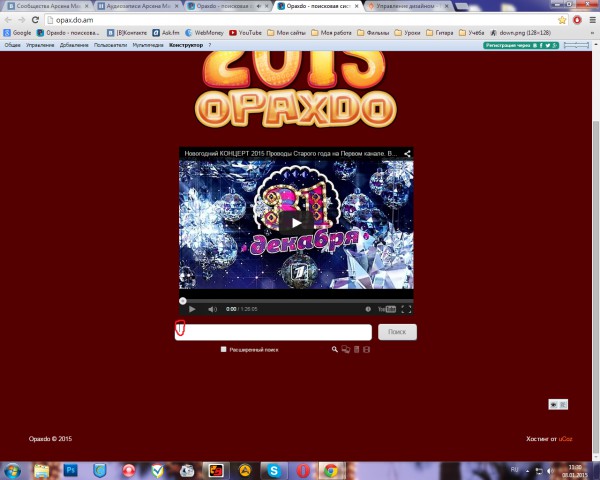
Task: Switch to Сообщества Арсена browser tab
Action: point(48,6)
